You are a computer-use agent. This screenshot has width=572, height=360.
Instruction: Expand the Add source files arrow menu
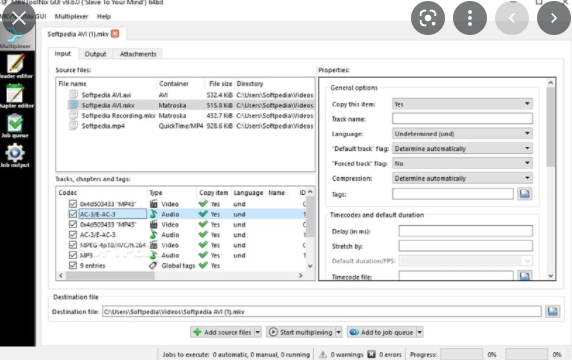258,332
